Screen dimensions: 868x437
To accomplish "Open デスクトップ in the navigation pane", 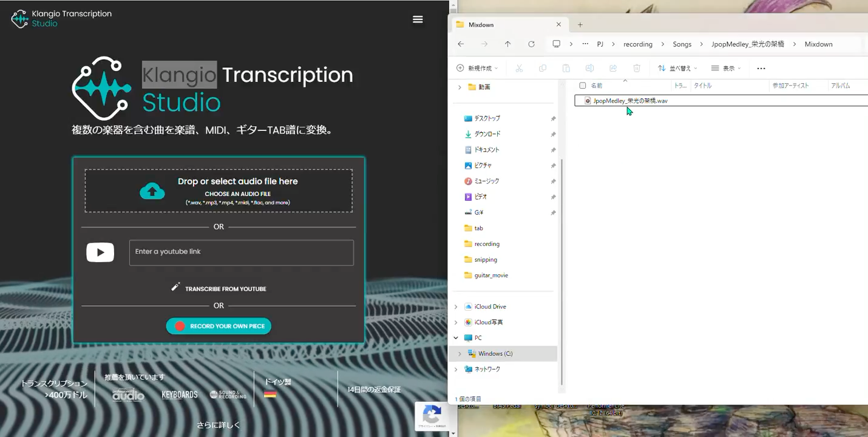I will click(x=487, y=118).
